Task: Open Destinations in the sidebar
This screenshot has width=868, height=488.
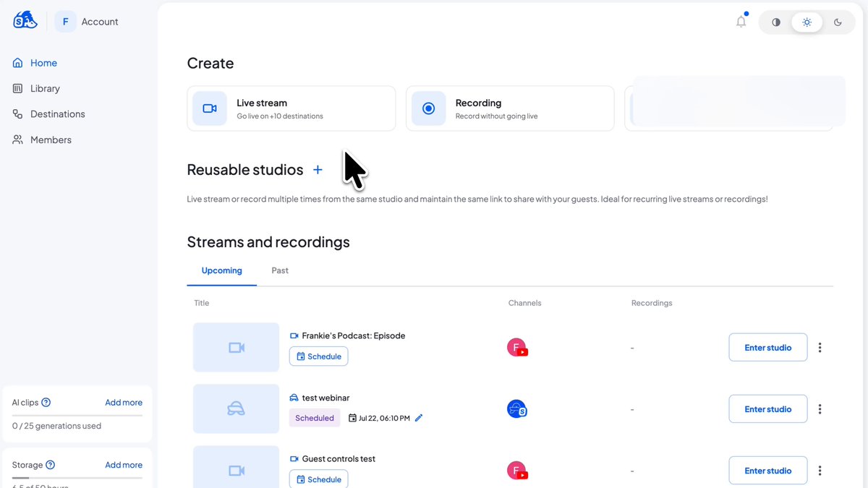Action: point(48,114)
